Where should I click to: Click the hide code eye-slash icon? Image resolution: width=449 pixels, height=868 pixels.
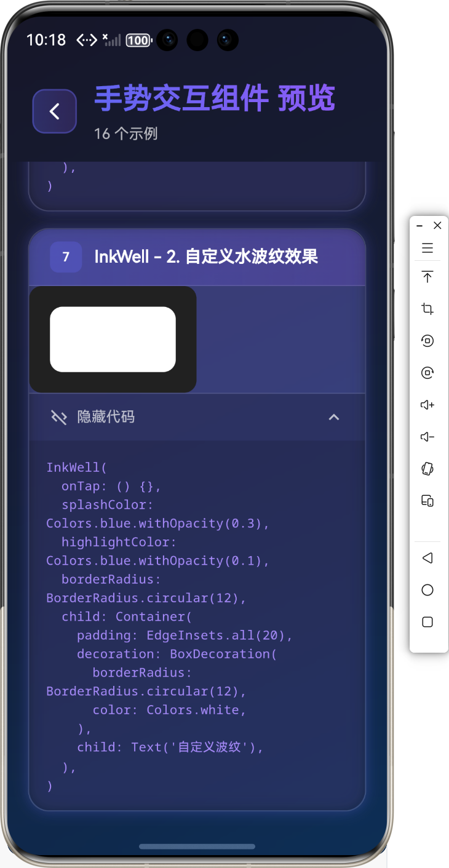click(x=58, y=417)
